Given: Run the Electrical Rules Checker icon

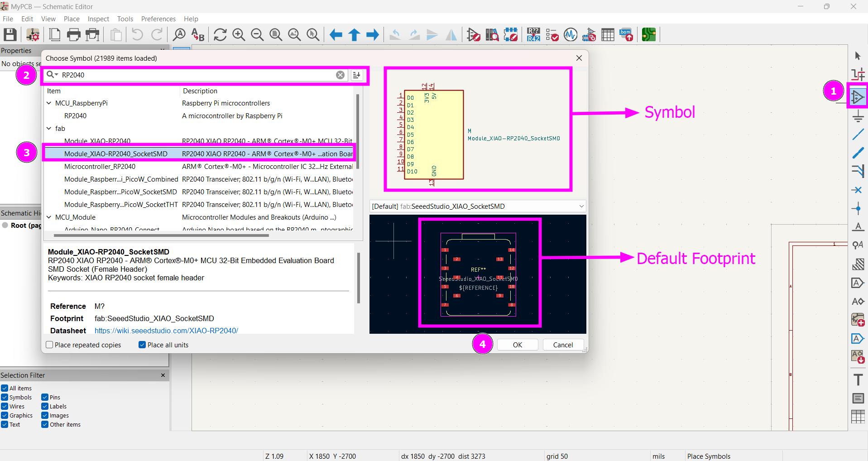Looking at the screenshot, I should point(552,35).
